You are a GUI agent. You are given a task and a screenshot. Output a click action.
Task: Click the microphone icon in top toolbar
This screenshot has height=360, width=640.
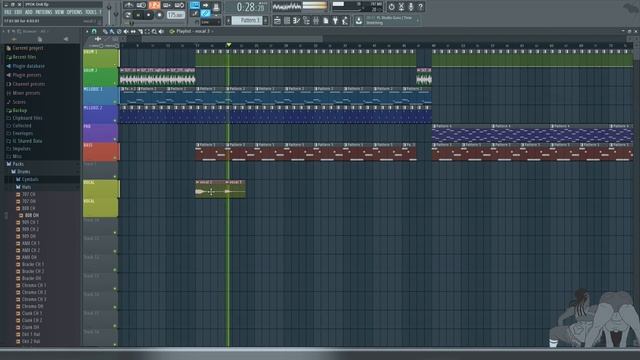[x=411, y=7]
